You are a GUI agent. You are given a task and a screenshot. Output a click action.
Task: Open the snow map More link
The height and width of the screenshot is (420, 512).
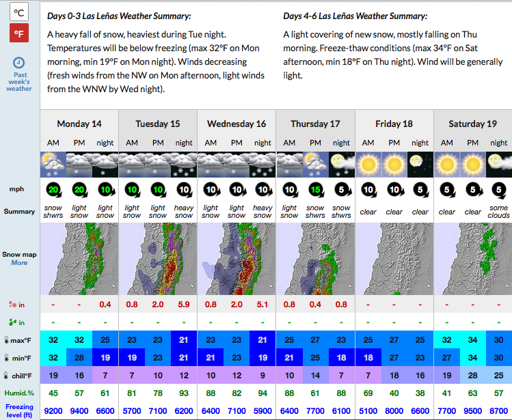(x=19, y=263)
